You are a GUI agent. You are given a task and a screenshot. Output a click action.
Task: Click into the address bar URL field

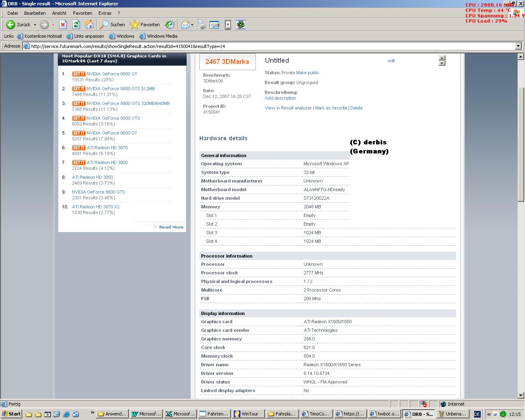click(269, 46)
